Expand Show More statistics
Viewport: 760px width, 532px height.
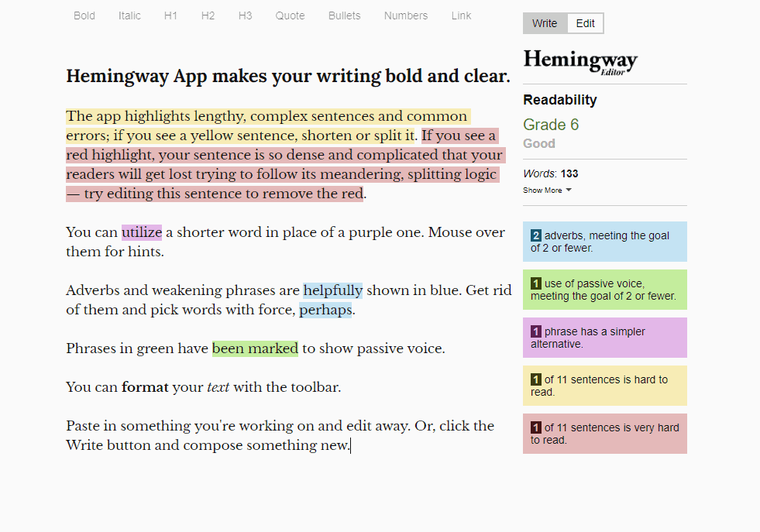pos(547,190)
